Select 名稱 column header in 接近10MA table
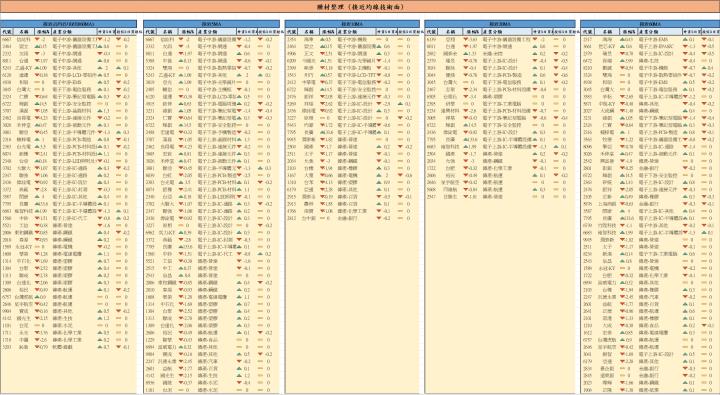 click(x=309, y=32)
